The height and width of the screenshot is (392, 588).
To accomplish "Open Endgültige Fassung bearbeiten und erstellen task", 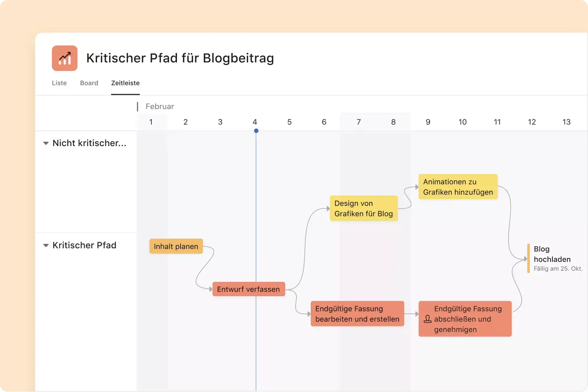I will 357,314.
